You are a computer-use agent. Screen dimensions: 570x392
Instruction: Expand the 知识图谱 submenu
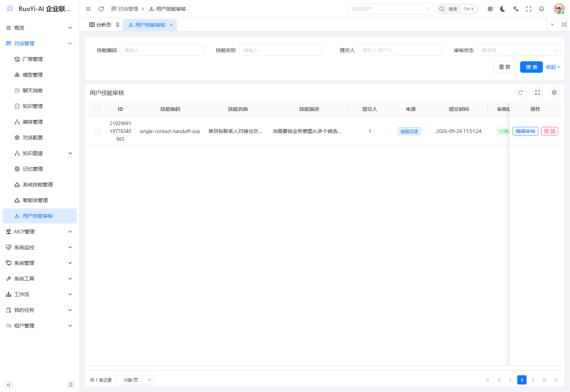click(40, 153)
